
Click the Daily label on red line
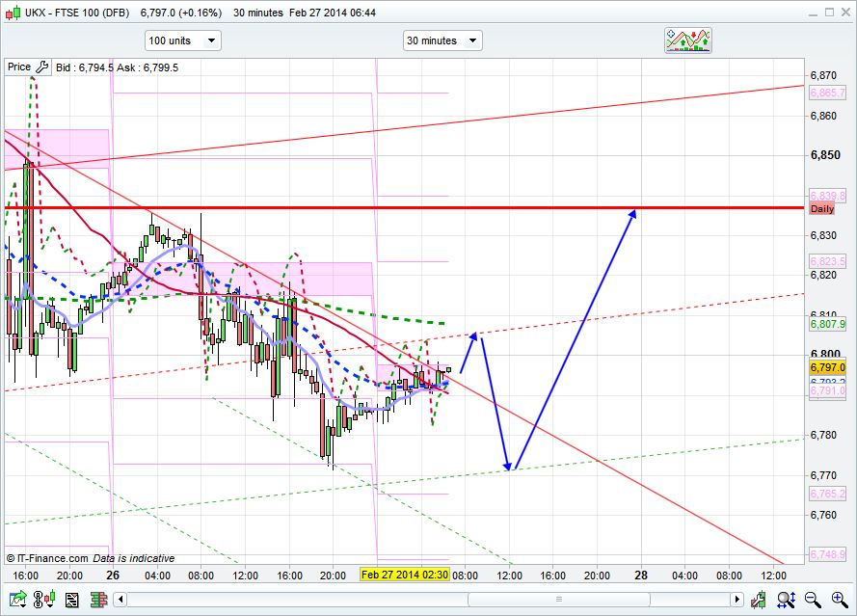tap(821, 208)
